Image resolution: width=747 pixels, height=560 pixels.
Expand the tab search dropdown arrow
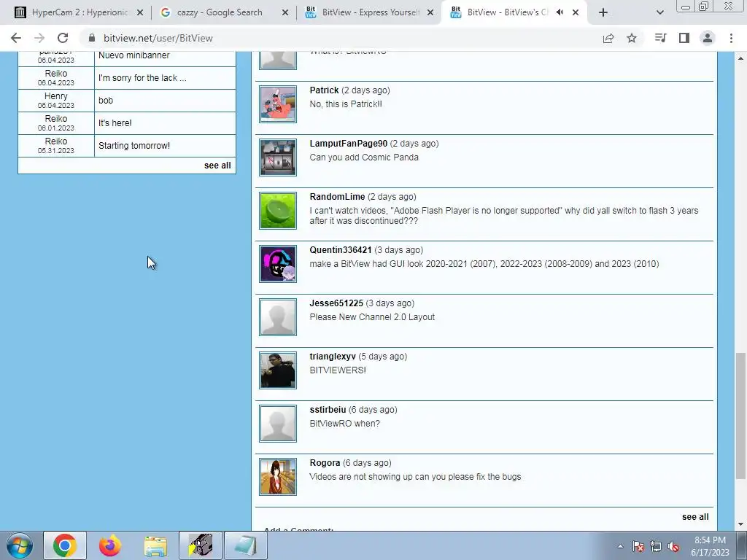tap(659, 12)
